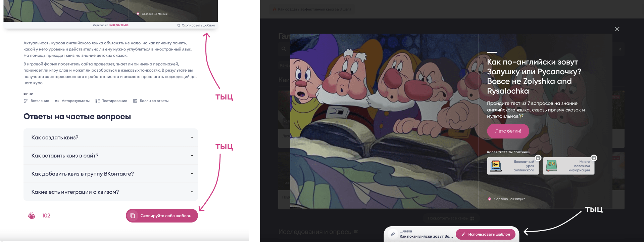Viewport: 644px width, 242px height.
Task: Click the Авторезультаты feature icon
Action: point(57,101)
